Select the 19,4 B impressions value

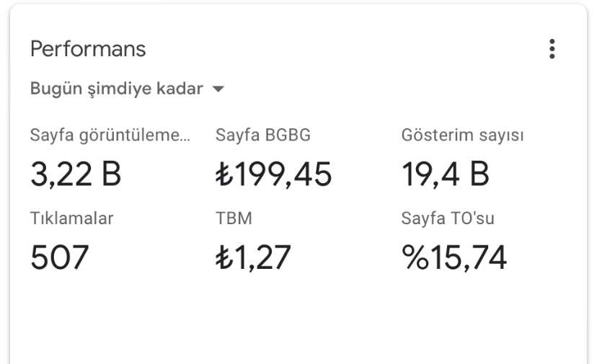(x=446, y=174)
